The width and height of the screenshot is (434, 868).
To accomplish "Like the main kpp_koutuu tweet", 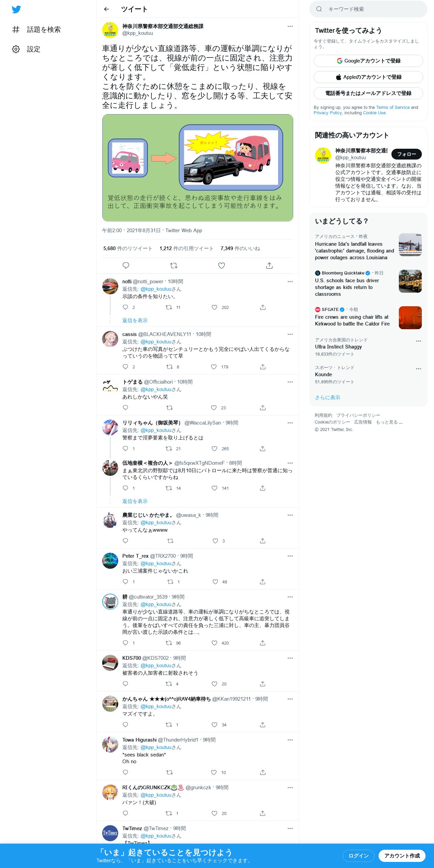I will pos(221,266).
